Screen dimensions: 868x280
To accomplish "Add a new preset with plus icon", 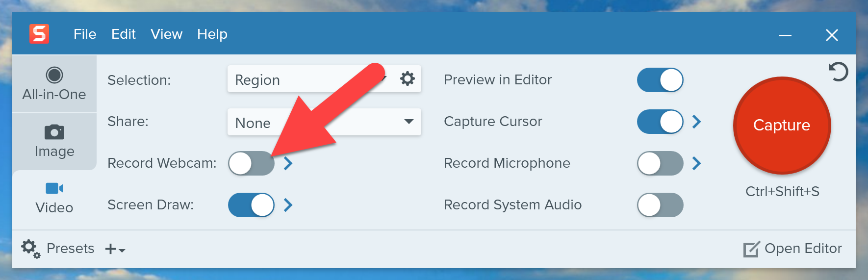I will tap(111, 249).
